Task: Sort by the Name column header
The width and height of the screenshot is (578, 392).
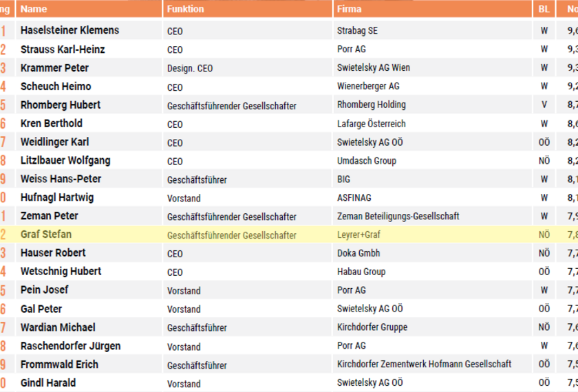Action: point(89,9)
